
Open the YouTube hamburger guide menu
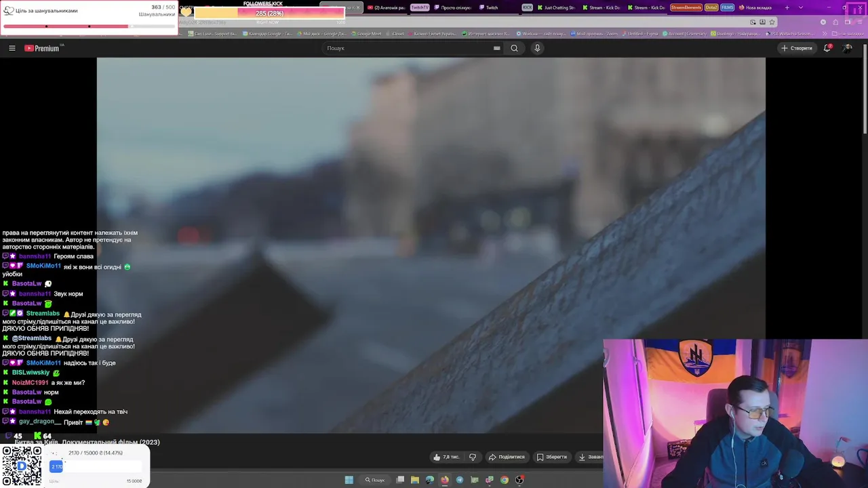(12, 48)
